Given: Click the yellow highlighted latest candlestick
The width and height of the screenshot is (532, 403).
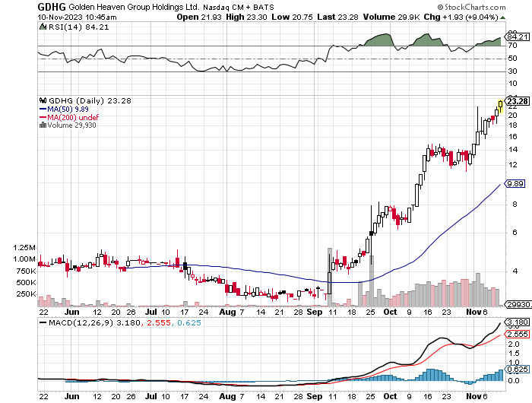Looking at the screenshot, I should [x=500, y=106].
